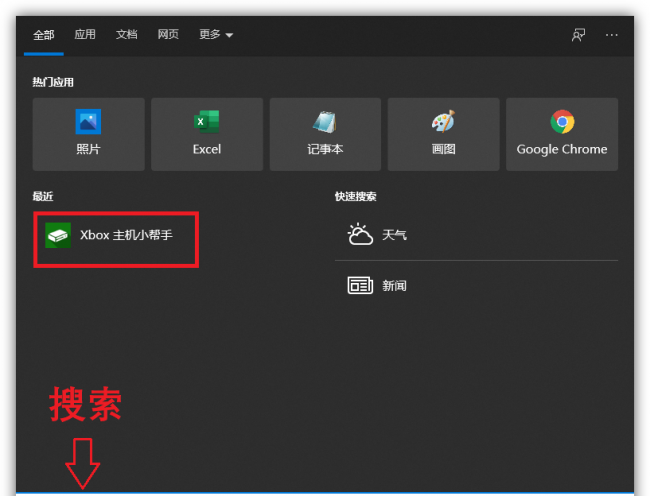
Task: Switch to the 文档 tab
Action: (126, 34)
